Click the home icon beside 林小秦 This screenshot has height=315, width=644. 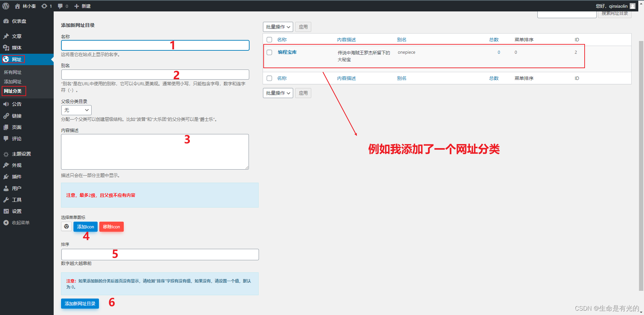click(x=17, y=6)
